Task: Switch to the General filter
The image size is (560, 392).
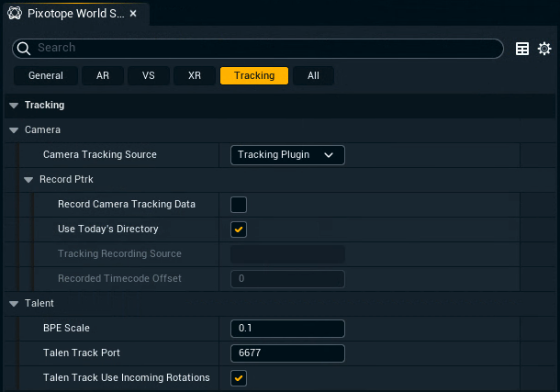Action: (x=46, y=75)
